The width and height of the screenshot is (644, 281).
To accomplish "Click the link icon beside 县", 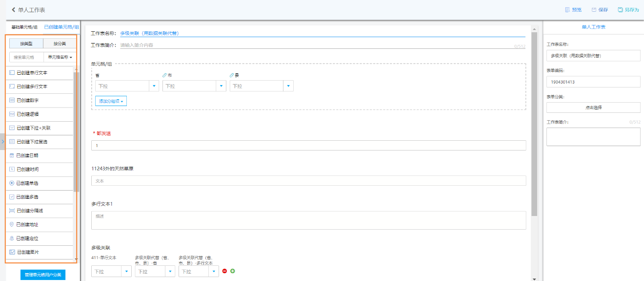I will 231,76.
